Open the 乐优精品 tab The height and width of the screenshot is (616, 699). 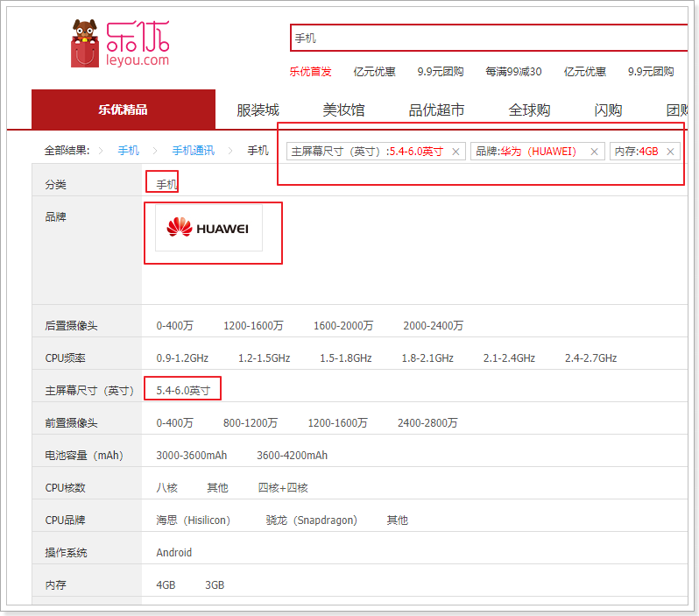click(x=123, y=110)
